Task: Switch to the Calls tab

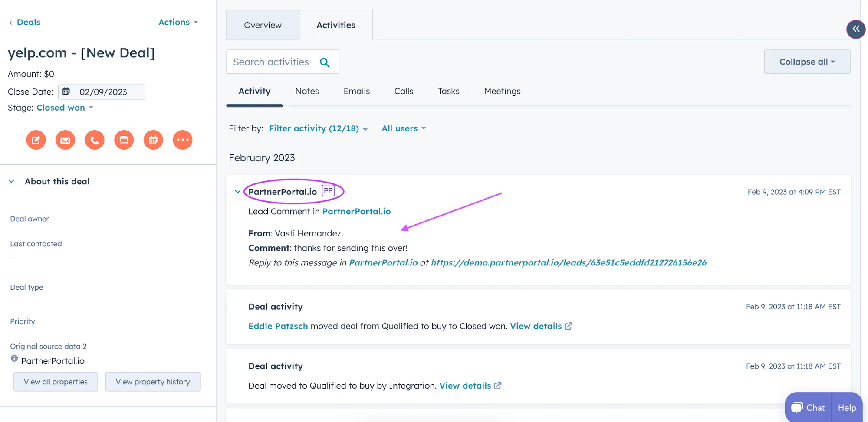Action: pyautogui.click(x=404, y=91)
